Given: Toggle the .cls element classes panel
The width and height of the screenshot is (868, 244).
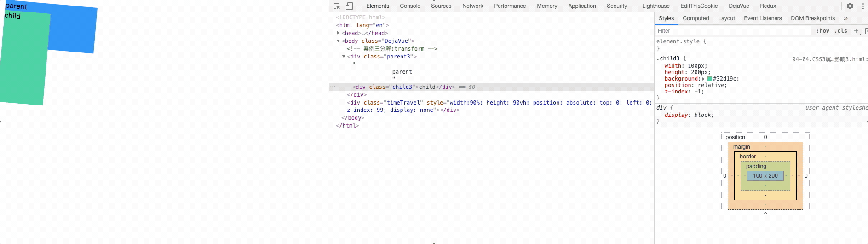Looking at the screenshot, I should pyautogui.click(x=841, y=31).
